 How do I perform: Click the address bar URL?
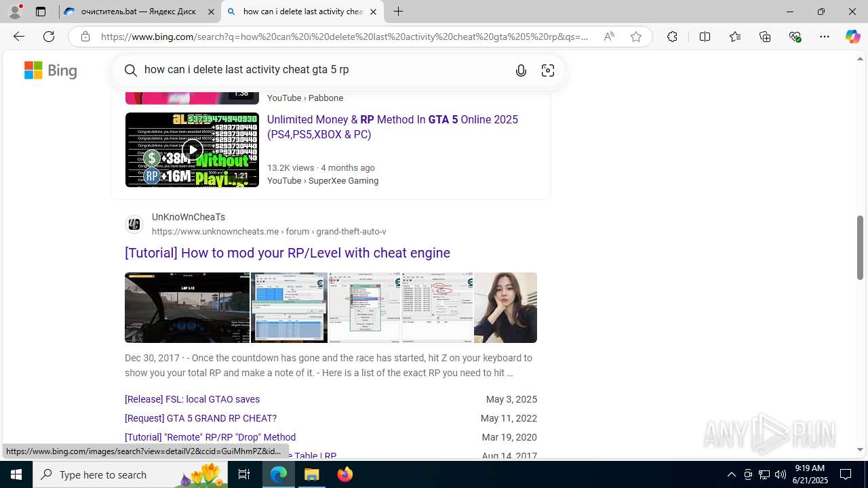[x=344, y=37]
